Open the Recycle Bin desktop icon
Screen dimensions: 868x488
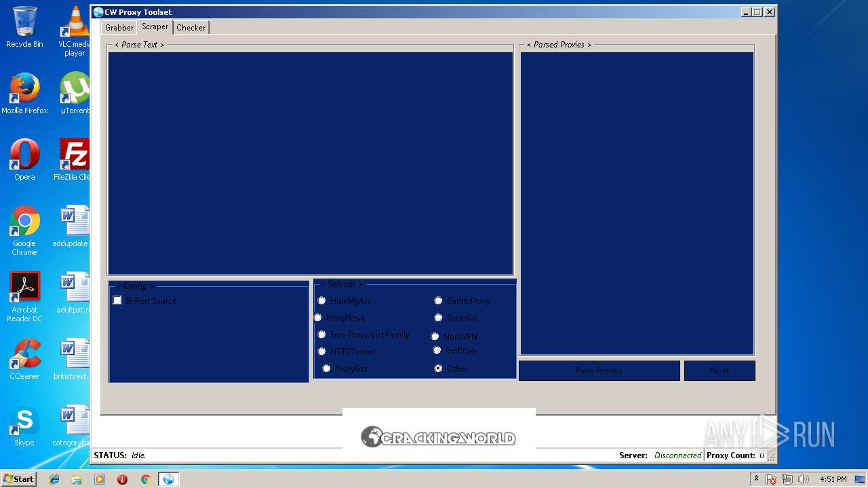coord(24,28)
